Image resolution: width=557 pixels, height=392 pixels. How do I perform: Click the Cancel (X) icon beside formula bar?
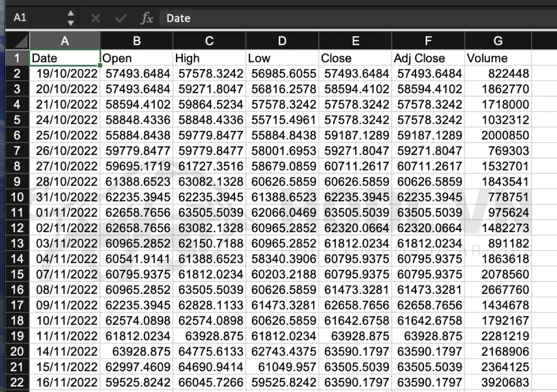95,18
